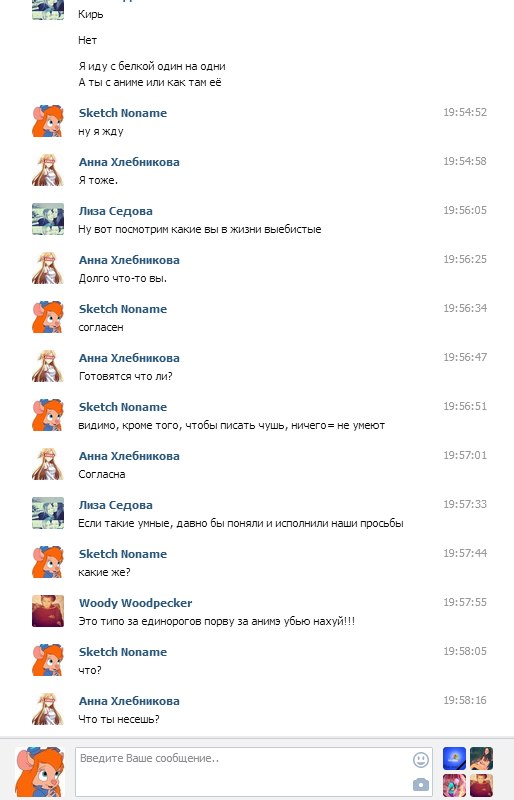Open top-right chat member thumbnail in corner grid
Screen dimensions: 514x800
pos(481,758)
